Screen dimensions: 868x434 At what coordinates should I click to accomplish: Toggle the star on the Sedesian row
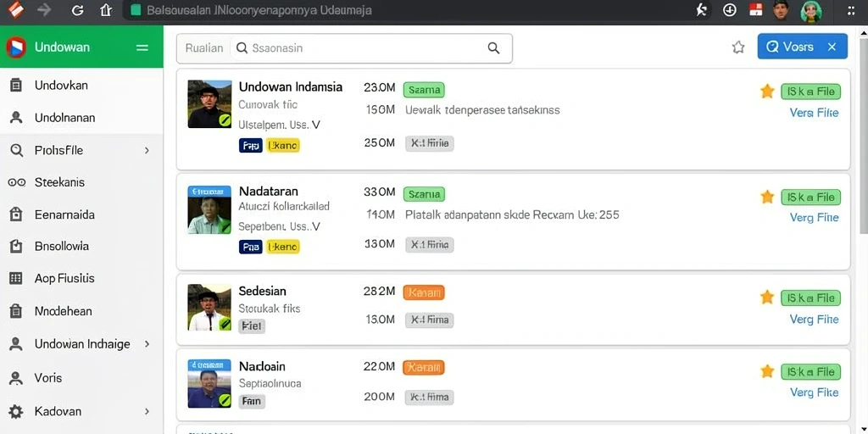pyautogui.click(x=766, y=298)
